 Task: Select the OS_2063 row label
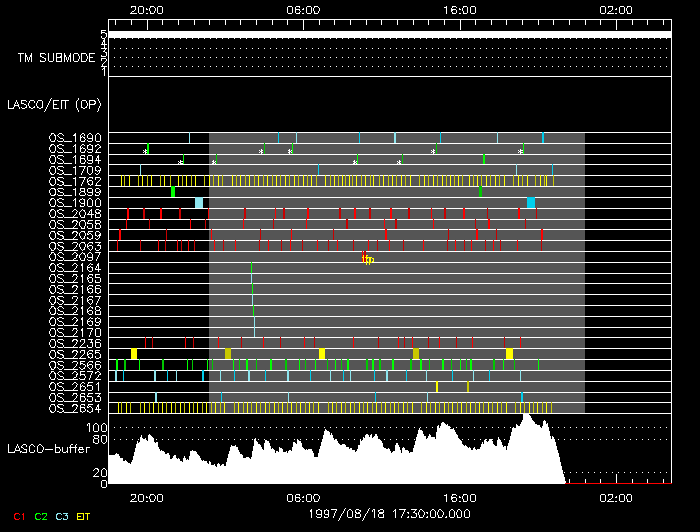click(x=74, y=246)
